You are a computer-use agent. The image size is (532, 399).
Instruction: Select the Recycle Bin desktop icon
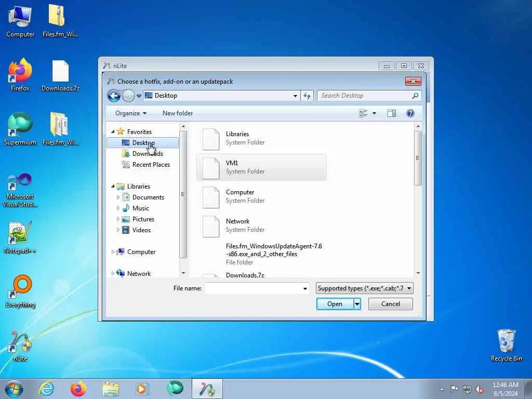click(x=506, y=345)
